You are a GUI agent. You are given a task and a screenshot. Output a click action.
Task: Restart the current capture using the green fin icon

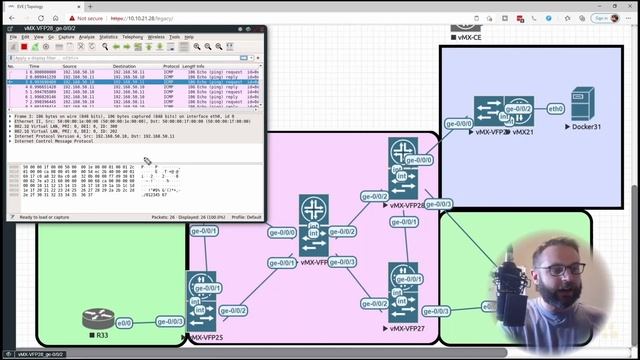click(35, 47)
